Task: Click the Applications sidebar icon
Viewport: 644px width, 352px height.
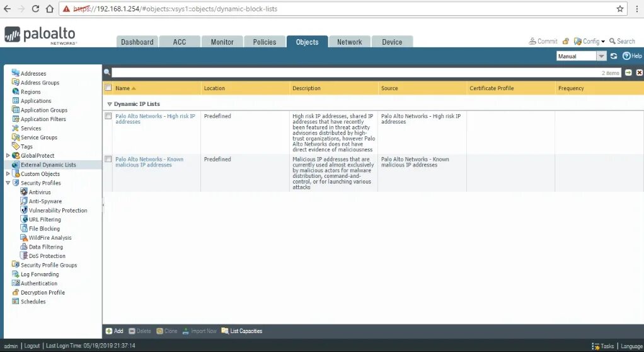Action: [x=16, y=100]
